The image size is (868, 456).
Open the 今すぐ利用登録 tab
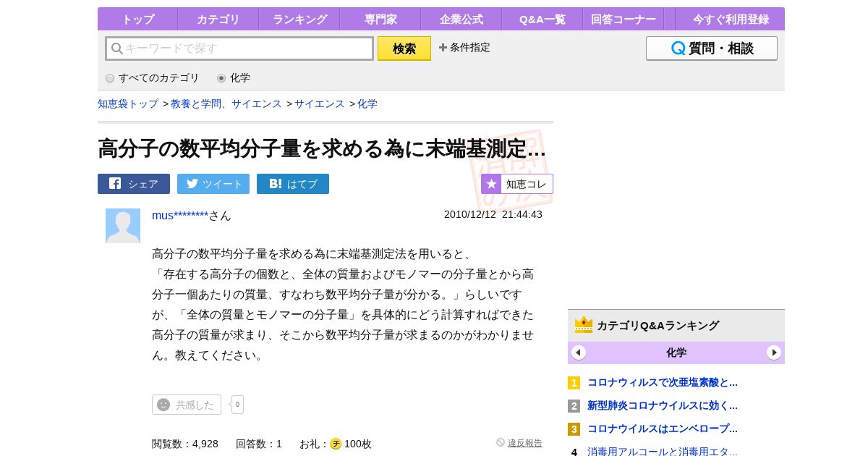(x=731, y=20)
